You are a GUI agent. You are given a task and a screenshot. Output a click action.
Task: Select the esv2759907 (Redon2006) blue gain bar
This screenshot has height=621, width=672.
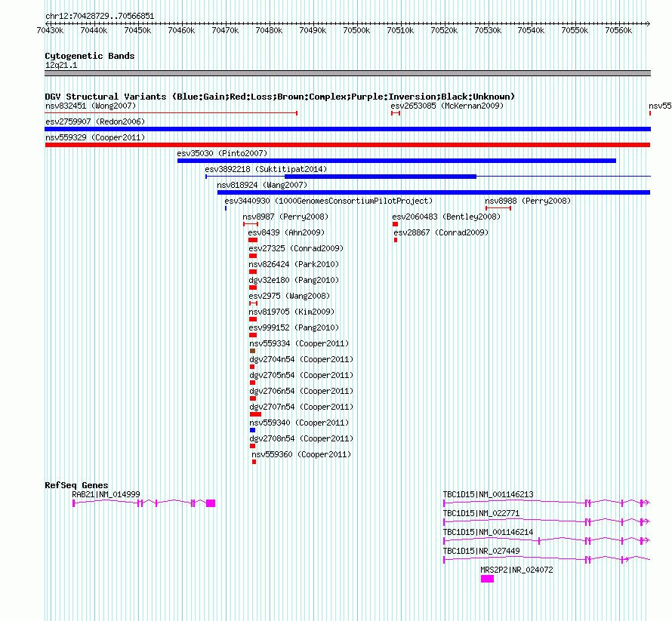pos(347,129)
